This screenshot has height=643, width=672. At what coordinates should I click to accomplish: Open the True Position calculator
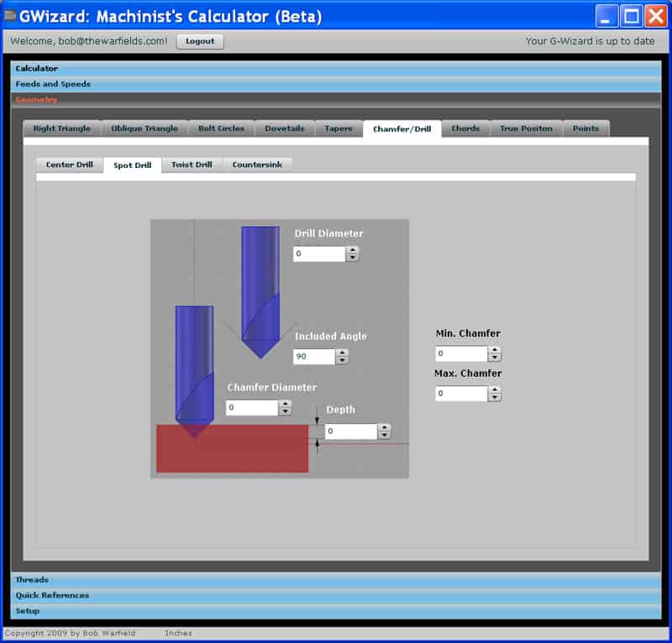coord(526,128)
